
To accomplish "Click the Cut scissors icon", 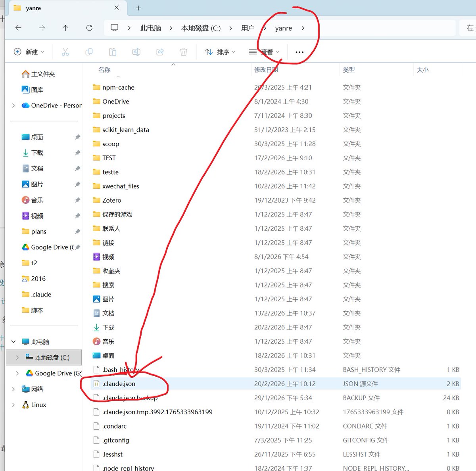I will 65,52.
